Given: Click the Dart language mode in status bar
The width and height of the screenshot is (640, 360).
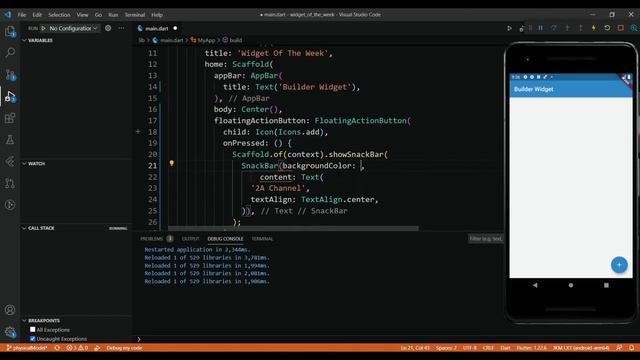Looking at the screenshot, I should pos(505,348).
